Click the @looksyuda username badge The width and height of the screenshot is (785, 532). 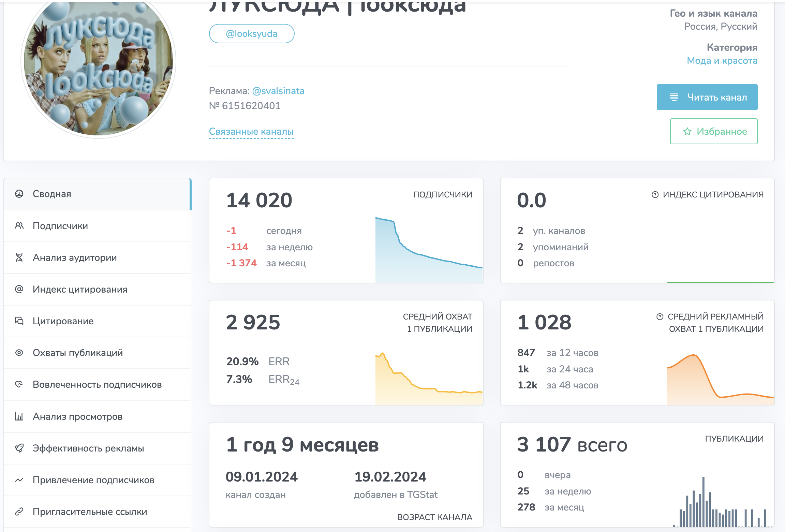tap(252, 34)
